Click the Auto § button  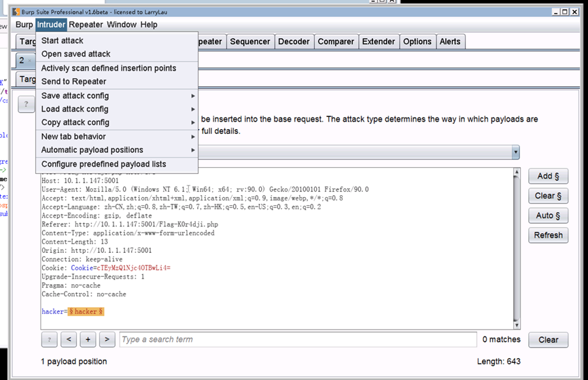(x=549, y=215)
